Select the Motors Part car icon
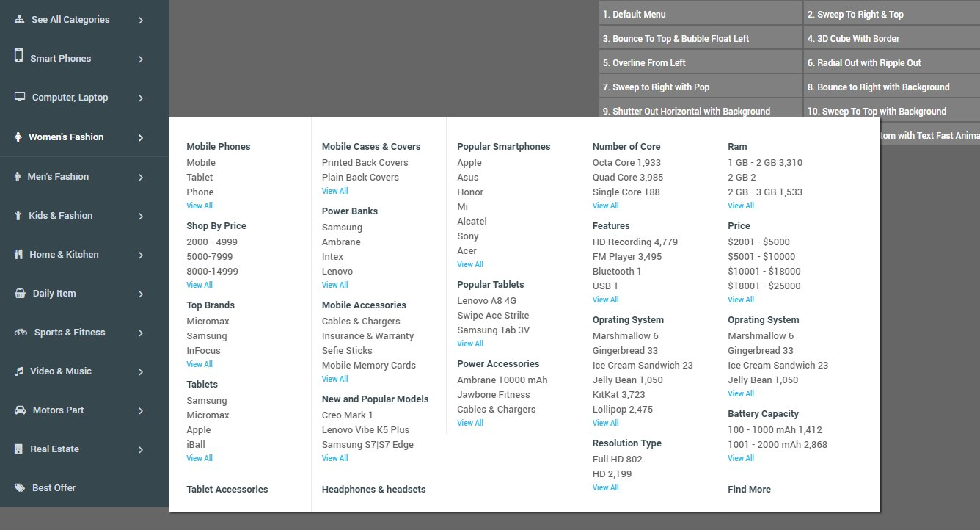 click(18, 410)
